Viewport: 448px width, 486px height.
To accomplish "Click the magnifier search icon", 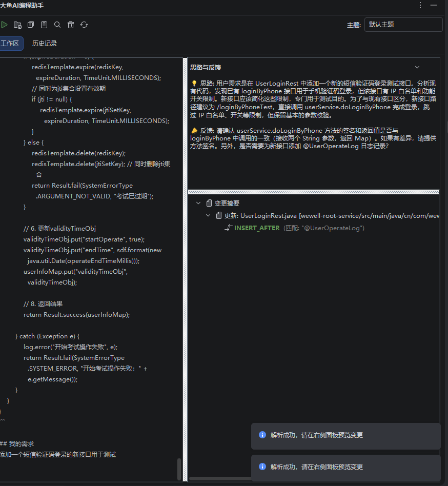I will click(x=57, y=25).
